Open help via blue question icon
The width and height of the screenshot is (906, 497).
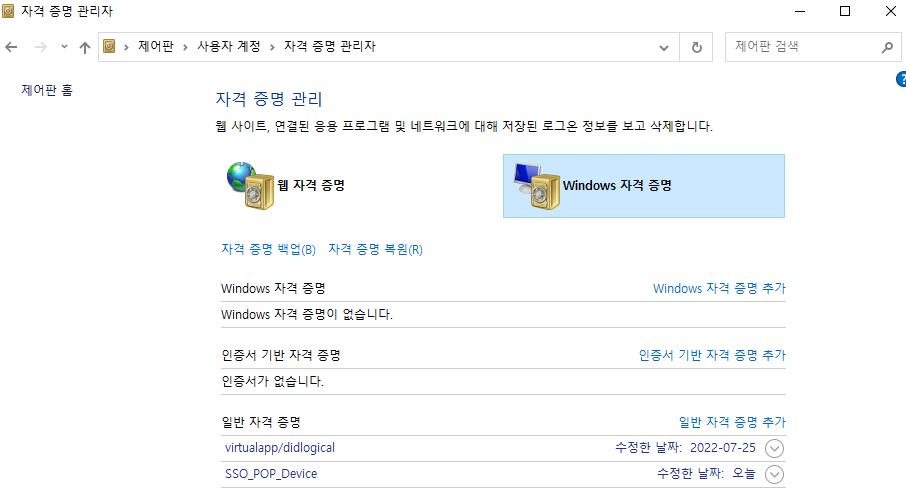click(x=901, y=79)
